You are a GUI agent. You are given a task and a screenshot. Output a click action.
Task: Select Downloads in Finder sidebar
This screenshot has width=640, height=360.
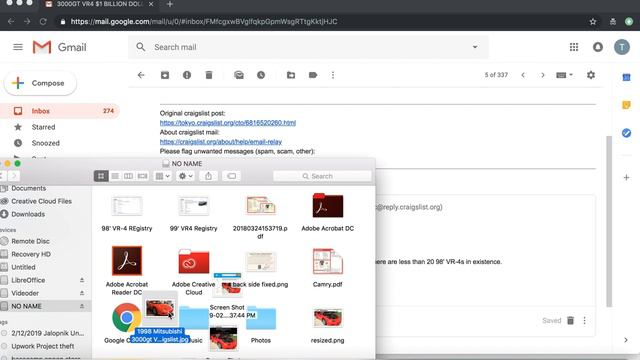coord(28,214)
